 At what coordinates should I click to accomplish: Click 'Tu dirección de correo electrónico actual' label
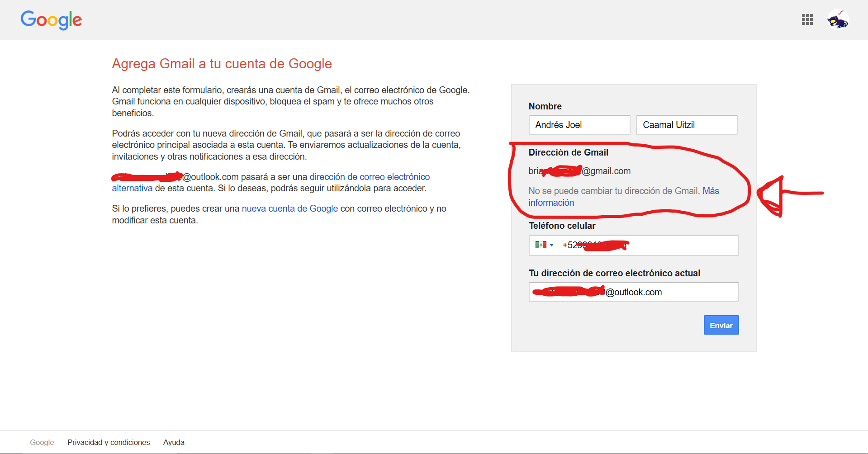(615, 273)
